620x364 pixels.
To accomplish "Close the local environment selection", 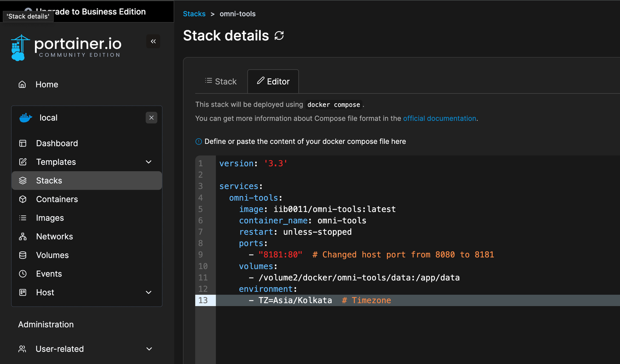I will [151, 118].
